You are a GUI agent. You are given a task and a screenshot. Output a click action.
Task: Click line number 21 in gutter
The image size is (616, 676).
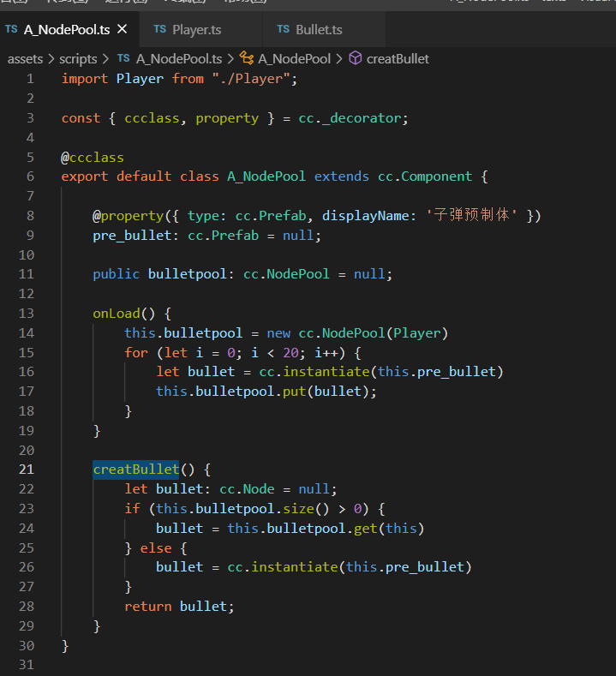pos(27,470)
